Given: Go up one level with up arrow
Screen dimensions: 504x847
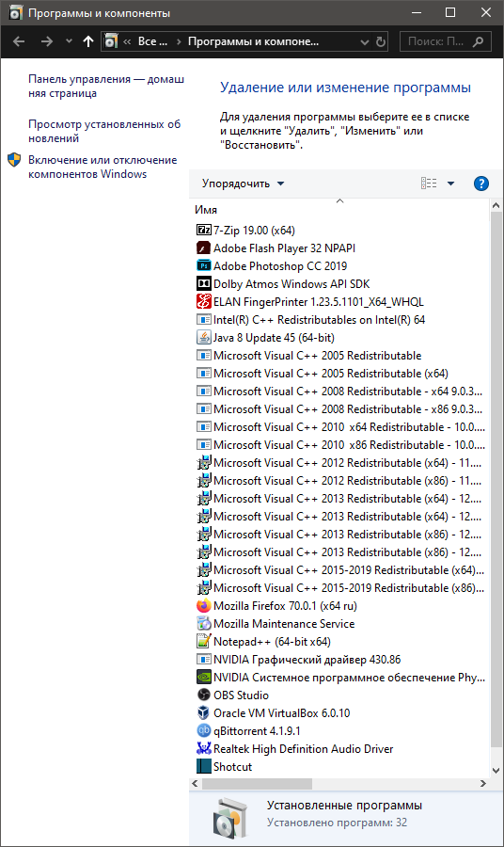Looking at the screenshot, I should (x=88, y=41).
